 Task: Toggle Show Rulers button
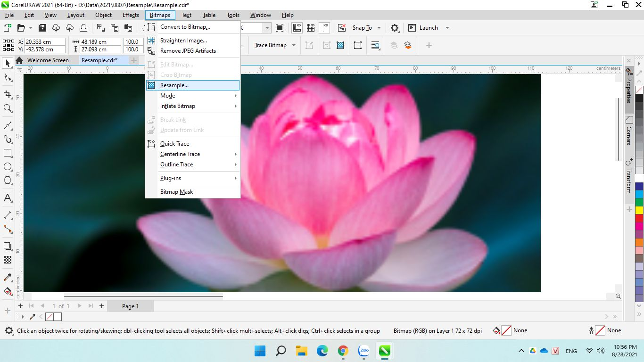(x=297, y=28)
